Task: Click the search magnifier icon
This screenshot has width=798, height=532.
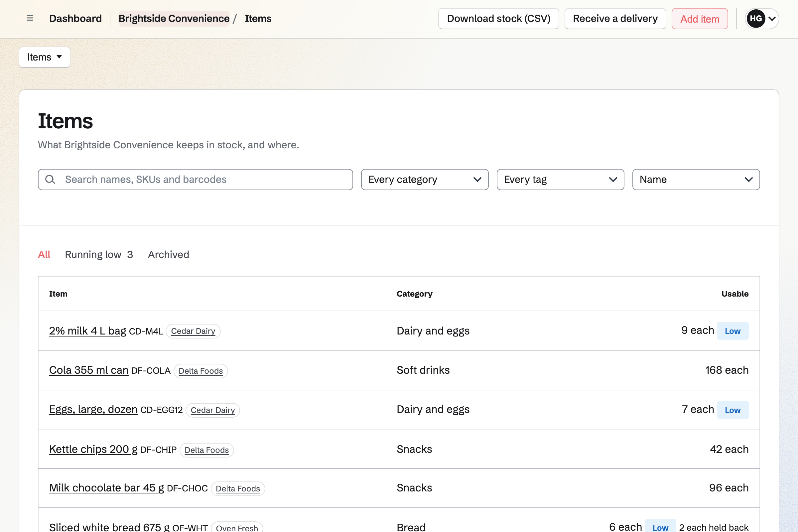Action: 50,180
